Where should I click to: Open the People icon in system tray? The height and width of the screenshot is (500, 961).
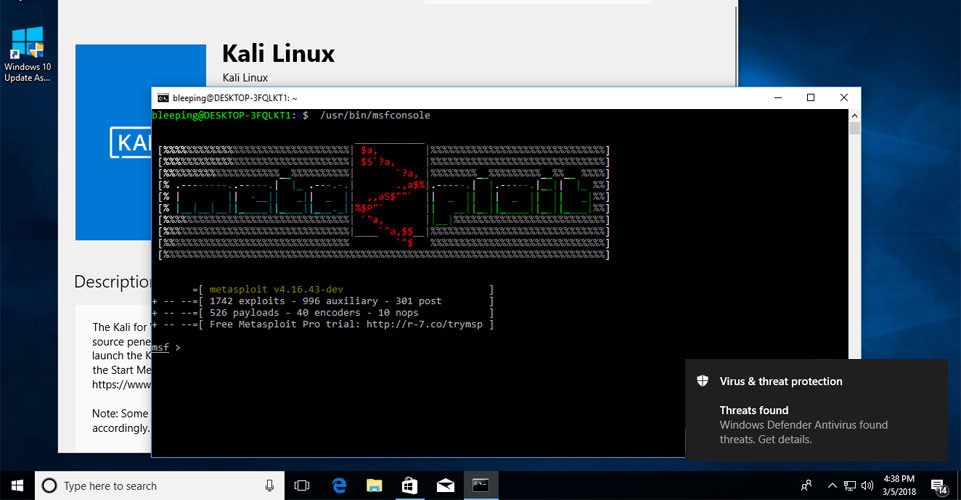(x=807, y=486)
